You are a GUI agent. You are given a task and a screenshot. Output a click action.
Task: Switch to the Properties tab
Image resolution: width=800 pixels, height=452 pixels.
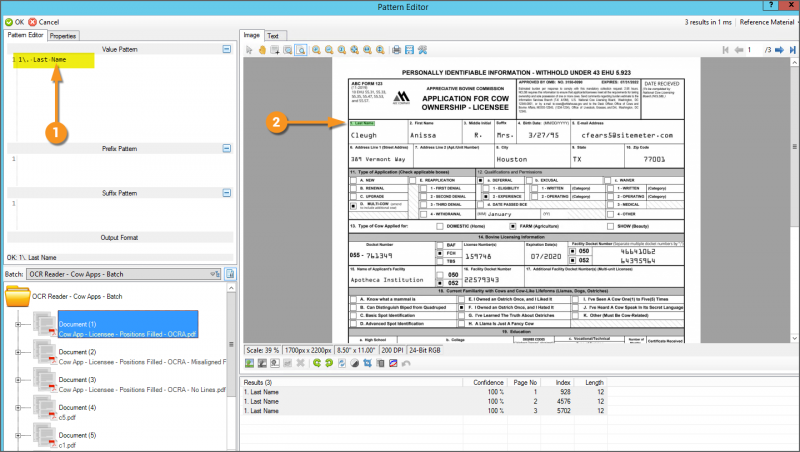click(x=63, y=35)
